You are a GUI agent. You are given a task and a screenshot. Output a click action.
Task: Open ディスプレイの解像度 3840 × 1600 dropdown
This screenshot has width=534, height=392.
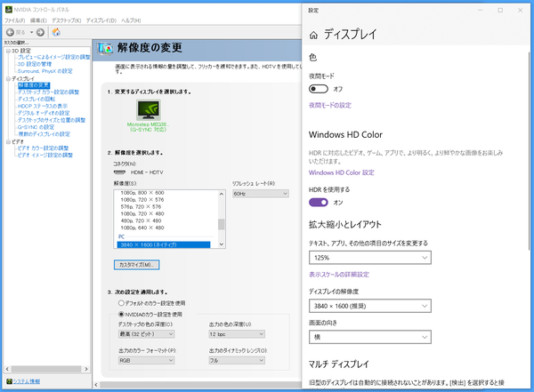tap(370, 306)
